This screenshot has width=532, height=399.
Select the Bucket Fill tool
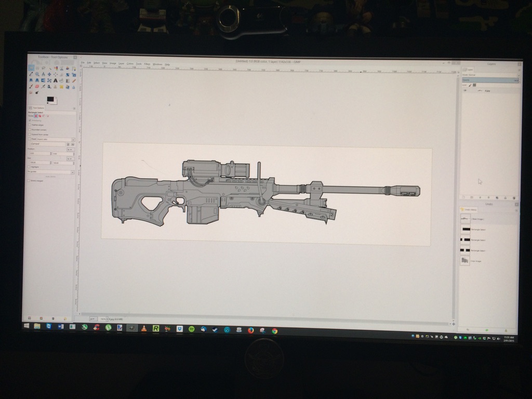point(61,81)
